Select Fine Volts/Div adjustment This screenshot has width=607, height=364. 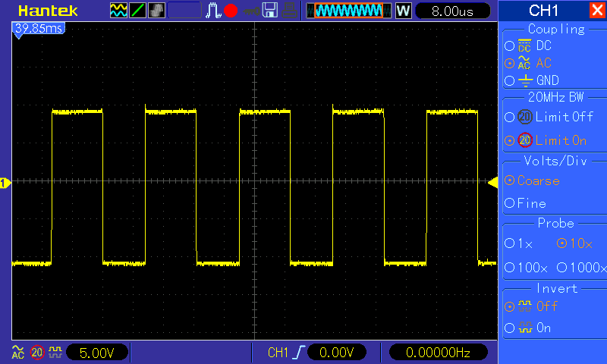[525, 203]
